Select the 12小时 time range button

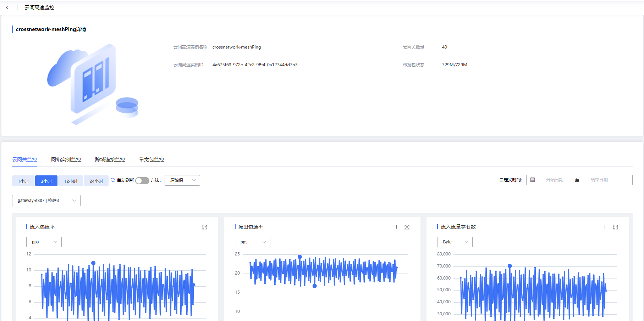(x=71, y=181)
